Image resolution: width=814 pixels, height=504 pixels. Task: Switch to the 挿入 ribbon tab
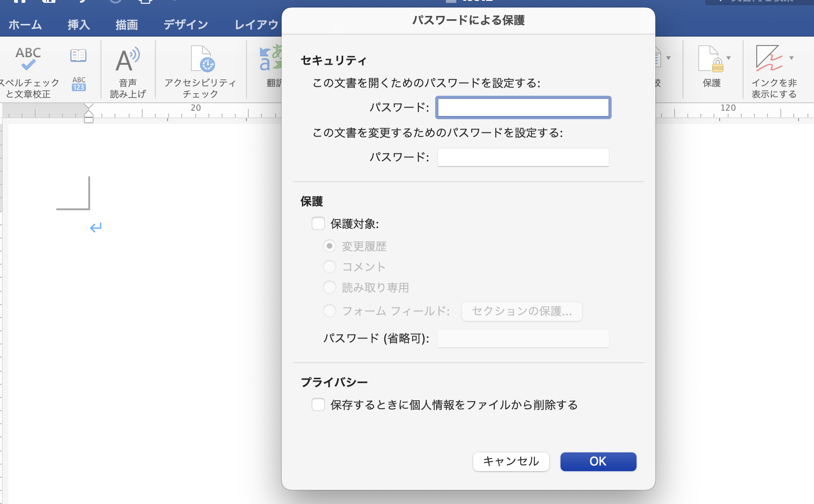(x=78, y=24)
